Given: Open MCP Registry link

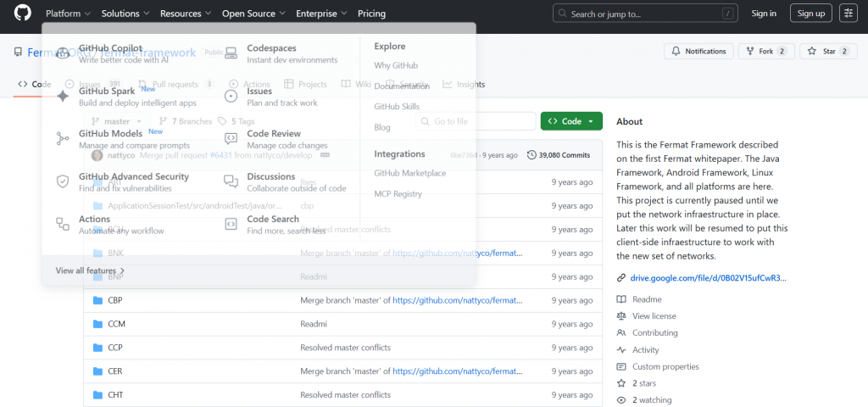Looking at the screenshot, I should pyautogui.click(x=398, y=194).
